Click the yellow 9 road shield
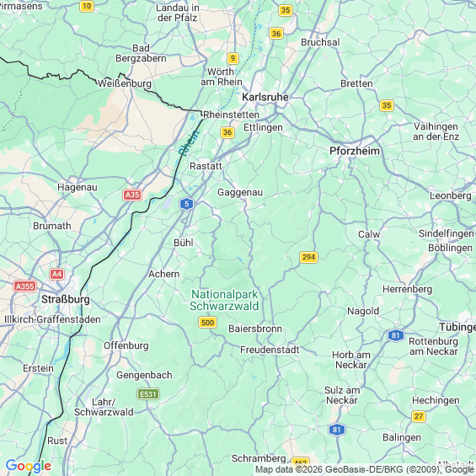Image resolution: width=476 pixels, height=476 pixels. tap(233, 58)
